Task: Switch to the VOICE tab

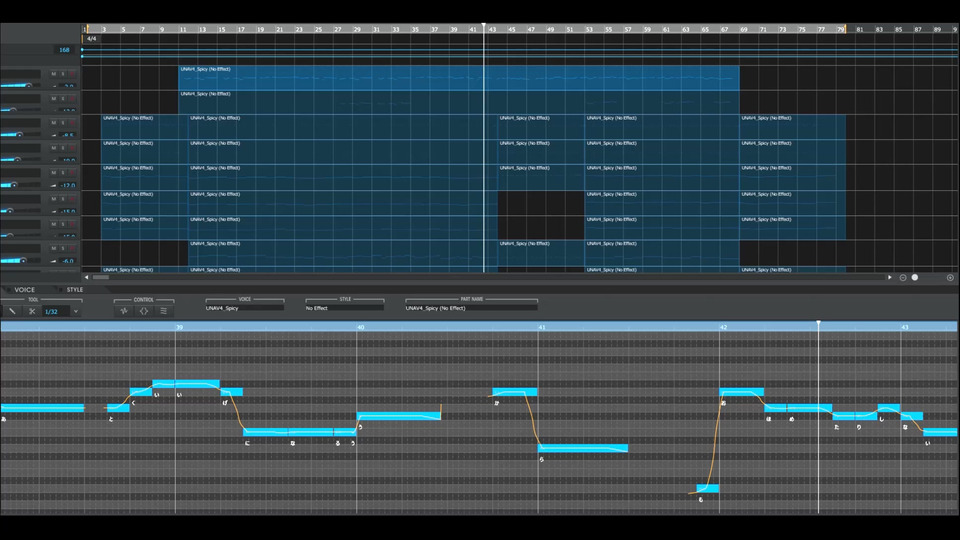Action: 24,290
